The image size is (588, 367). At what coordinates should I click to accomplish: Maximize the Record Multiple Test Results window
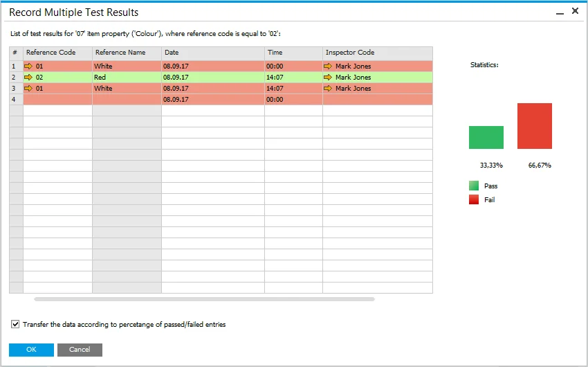click(x=560, y=12)
